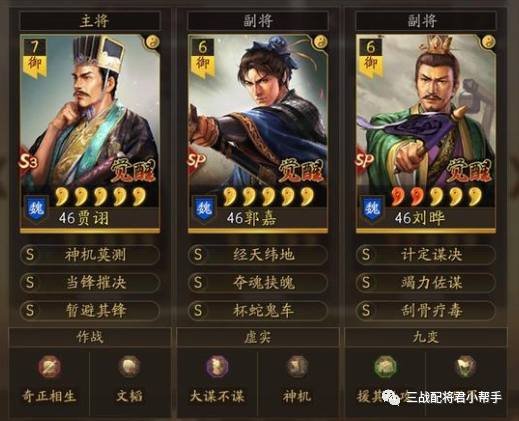Choose the 计定谋决 skill
The image size is (519, 421).
(426, 255)
